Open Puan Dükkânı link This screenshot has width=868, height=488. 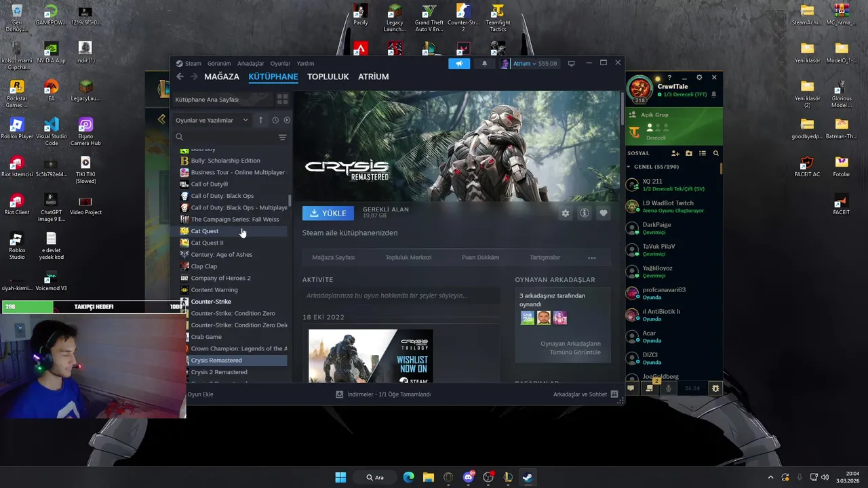(480, 258)
